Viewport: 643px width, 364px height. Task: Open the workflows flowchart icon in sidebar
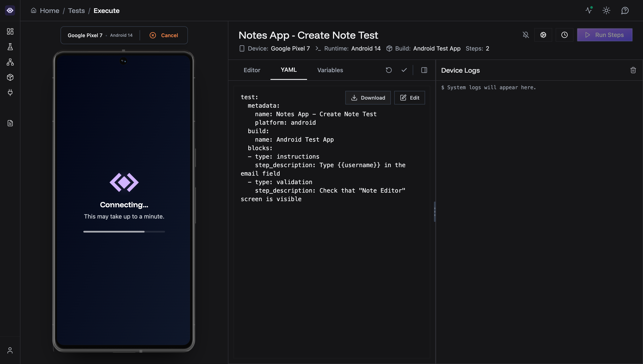pos(10,62)
